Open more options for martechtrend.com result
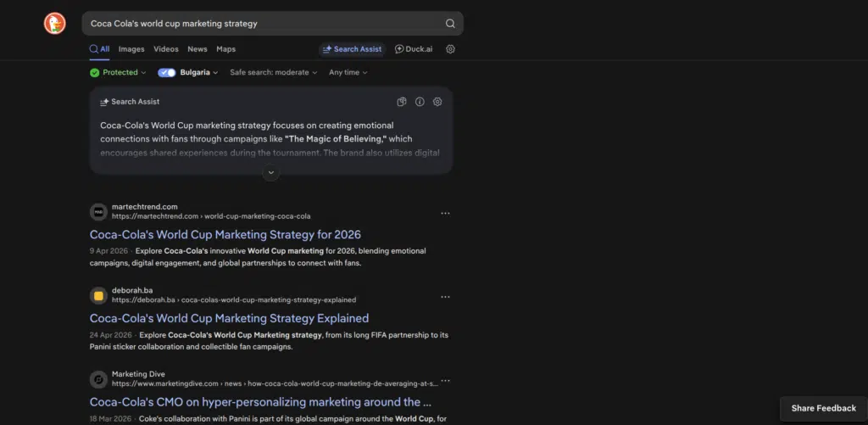Viewport: 868px width, 425px height. (x=445, y=213)
